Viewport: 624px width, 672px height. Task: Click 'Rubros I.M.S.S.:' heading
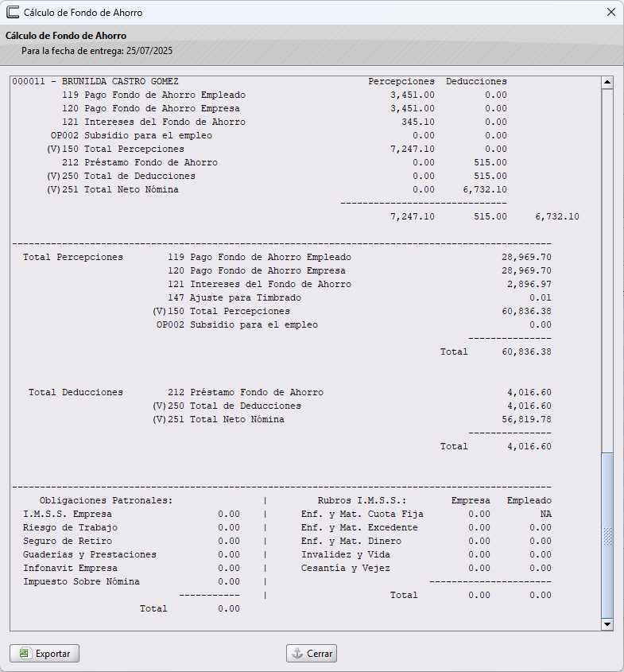[x=362, y=500]
